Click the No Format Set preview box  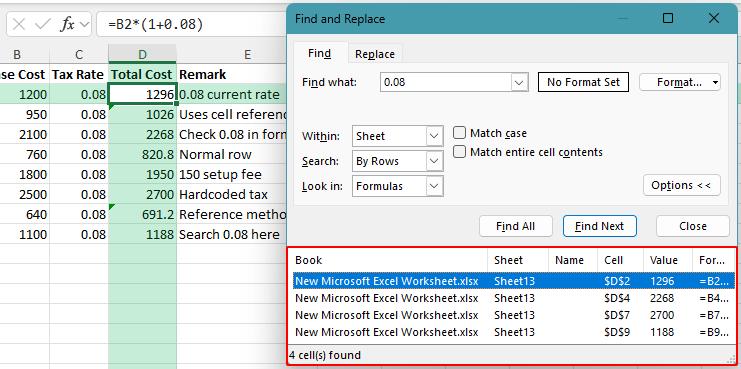tap(583, 82)
